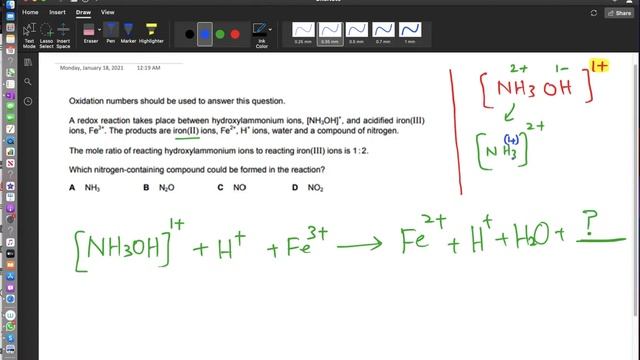Click answer option C NO
Screen dimensions: 640x360
pos(232,188)
